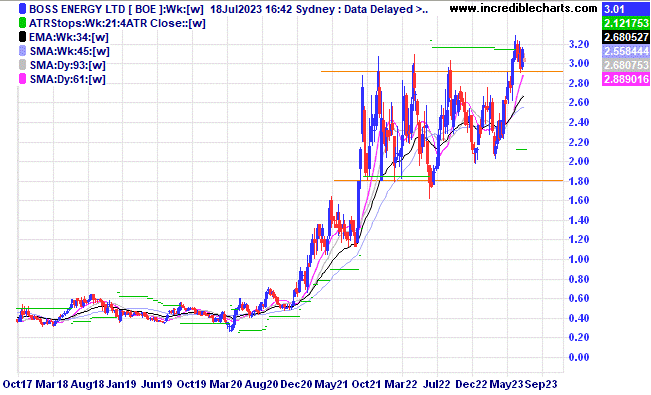Click the 1.80 price axis label
Screen dimensions: 651x395
tap(579, 181)
